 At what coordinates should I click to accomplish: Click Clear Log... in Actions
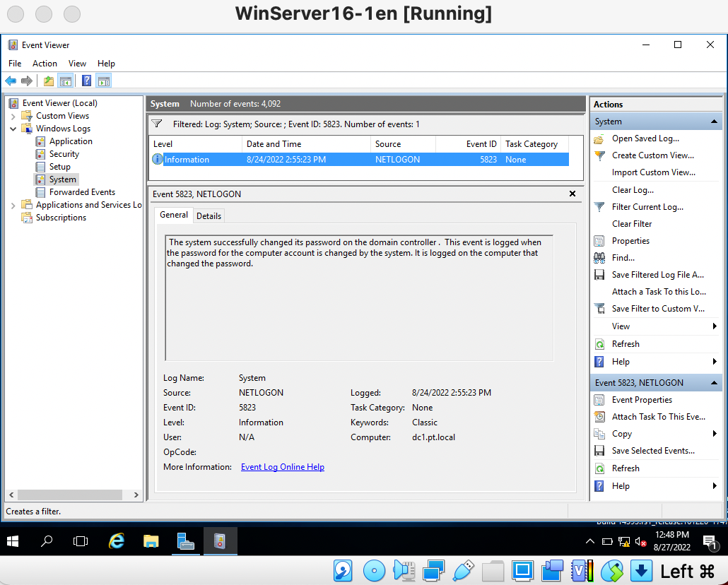[x=633, y=190]
